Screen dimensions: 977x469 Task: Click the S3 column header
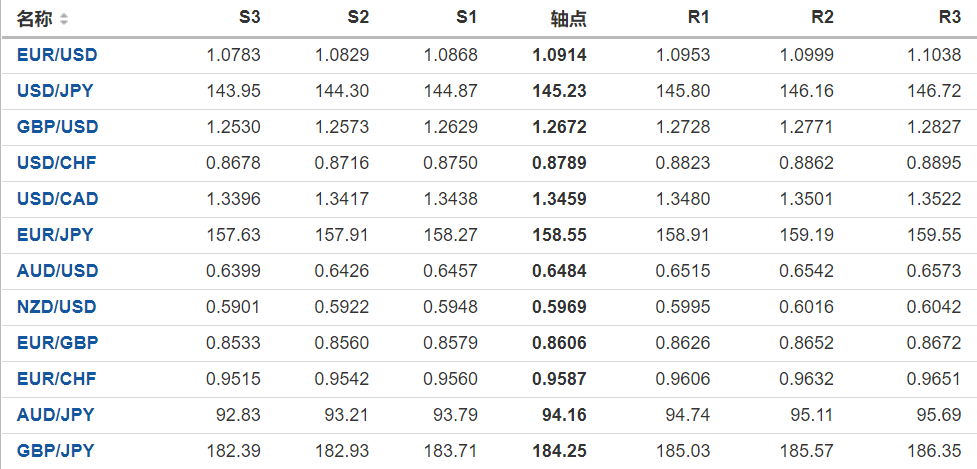250,19
